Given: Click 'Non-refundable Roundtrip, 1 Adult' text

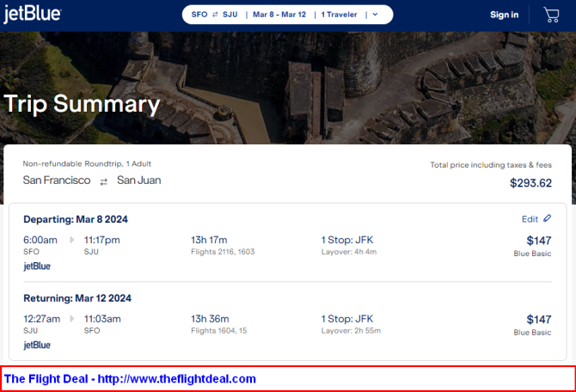Looking at the screenshot, I should pyautogui.click(x=87, y=164).
